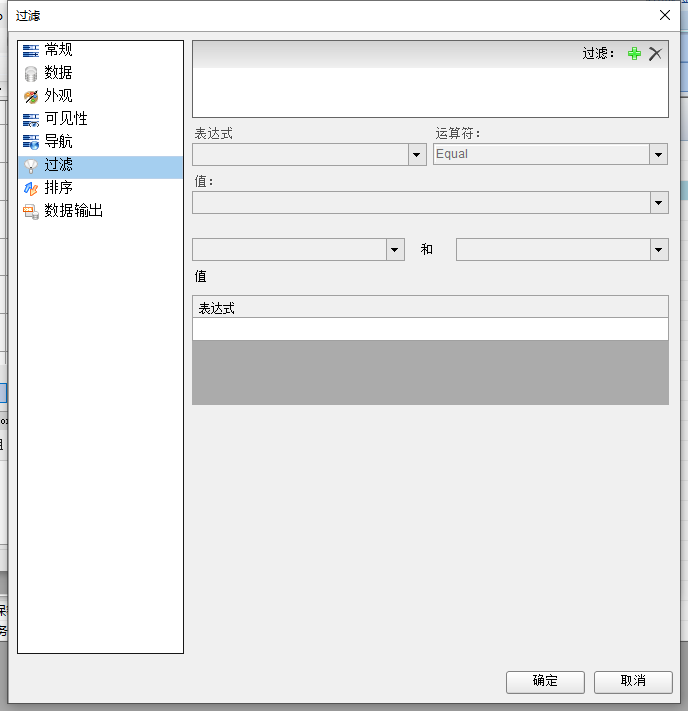Close the 过滤 dialog window
The image size is (688, 711).
click(x=665, y=15)
